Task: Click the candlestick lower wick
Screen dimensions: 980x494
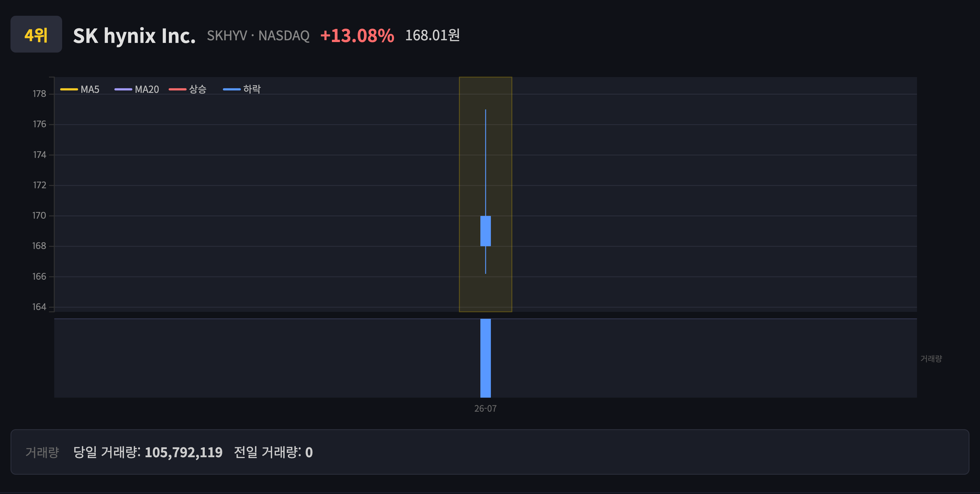Action: [485, 260]
